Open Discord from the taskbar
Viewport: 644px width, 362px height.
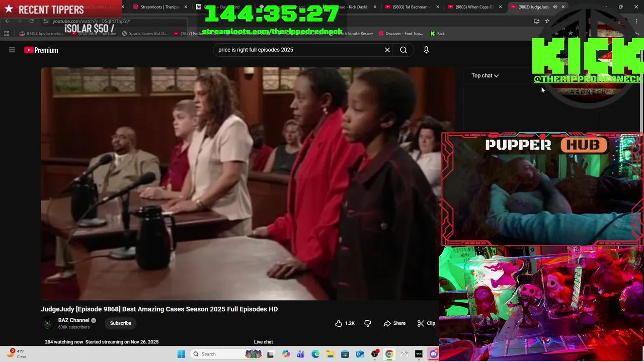(x=433, y=354)
